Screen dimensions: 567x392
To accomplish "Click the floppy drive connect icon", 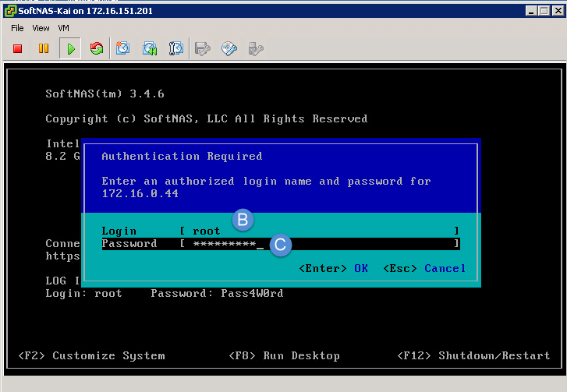I will (203, 49).
